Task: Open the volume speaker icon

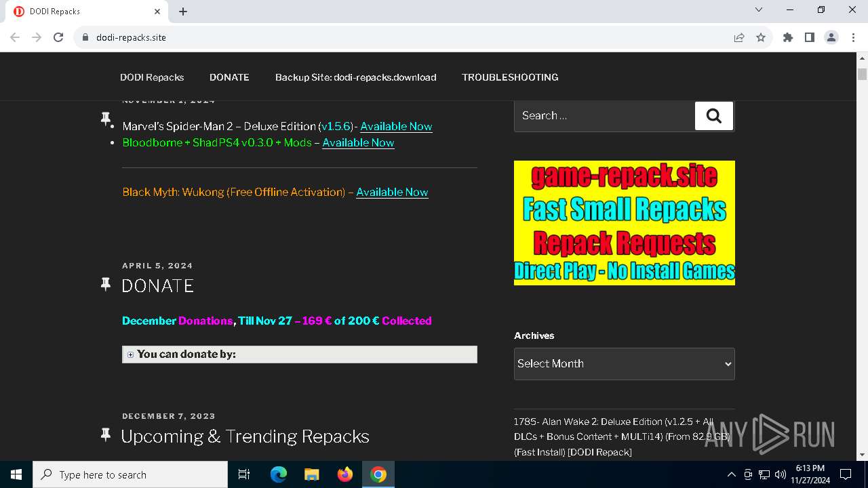Action: [x=781, y=474]
